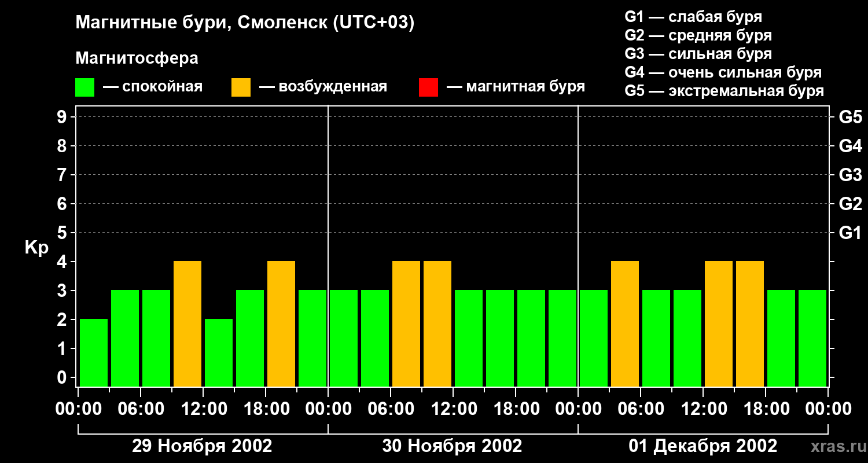Click the '06:00' time label above 29 Ноября
The height and width of the screenshot is (463, 868).
coord(141,409)
